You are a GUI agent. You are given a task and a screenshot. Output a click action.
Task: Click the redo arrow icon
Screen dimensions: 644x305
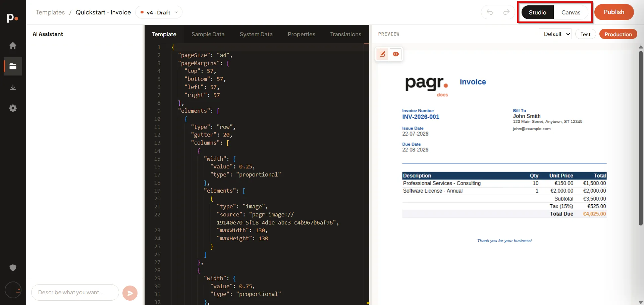506,12
